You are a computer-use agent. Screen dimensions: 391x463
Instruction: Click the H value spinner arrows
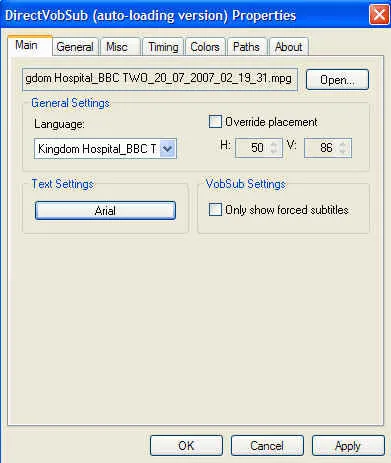pyautogui.click(x=274, y=148)
